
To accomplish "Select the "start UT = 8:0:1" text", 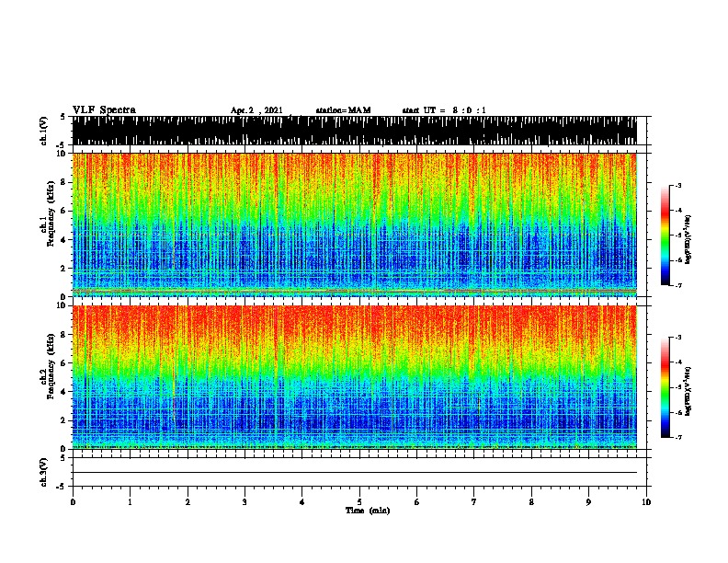I will (x=444, y=110).
